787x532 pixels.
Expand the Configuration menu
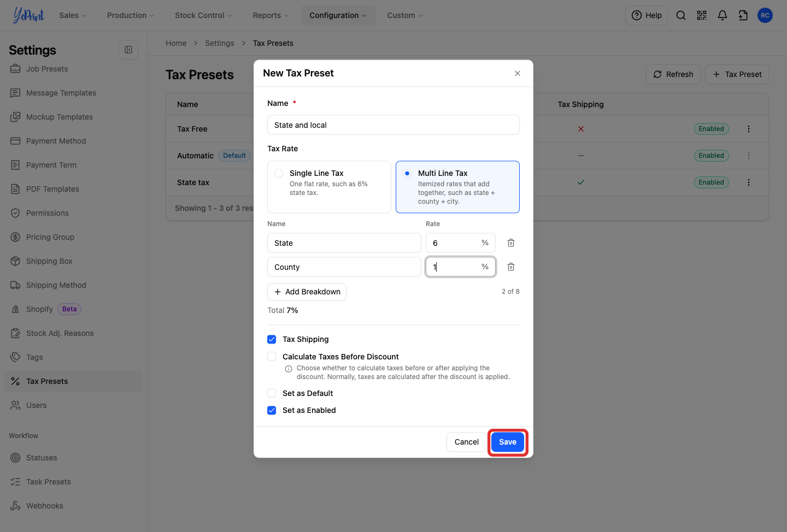tap(338, 15)
